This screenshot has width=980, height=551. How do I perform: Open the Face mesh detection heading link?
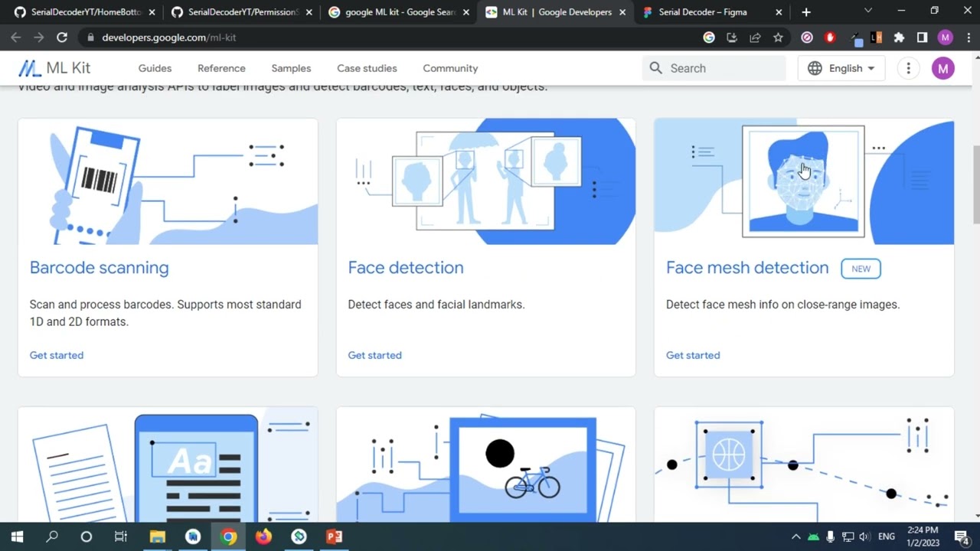point(747,268)
